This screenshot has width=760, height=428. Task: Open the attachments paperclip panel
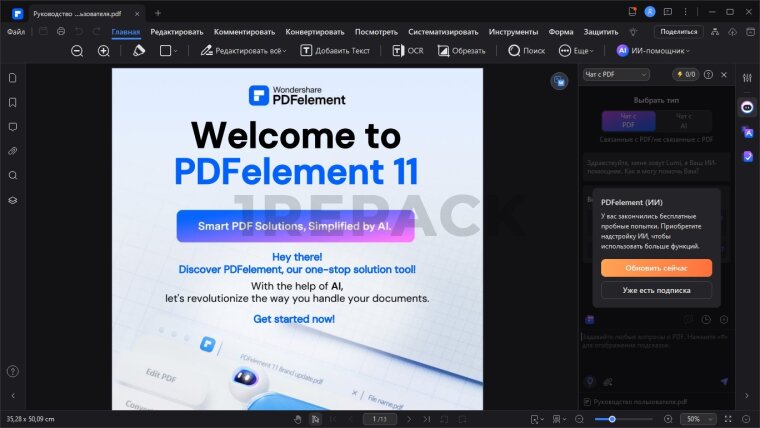[13, 151]
